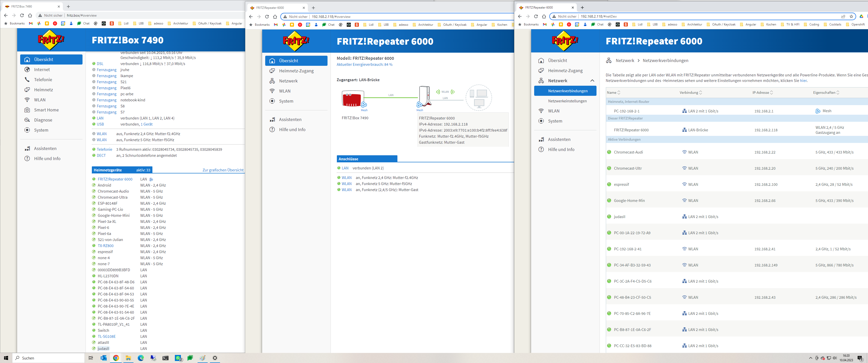Open Smart Home via its sidebar icon
Screen dimensions: 868x363
[x=27, y=110]
